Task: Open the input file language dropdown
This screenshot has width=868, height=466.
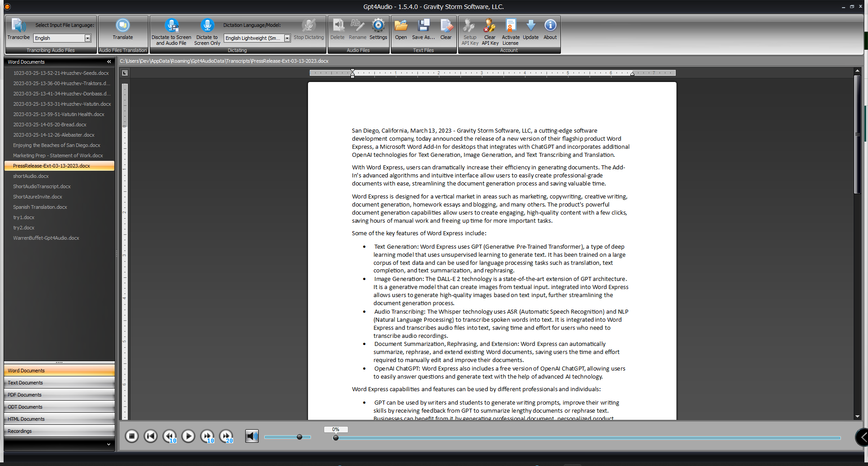Action: click(x=88, y=38)
